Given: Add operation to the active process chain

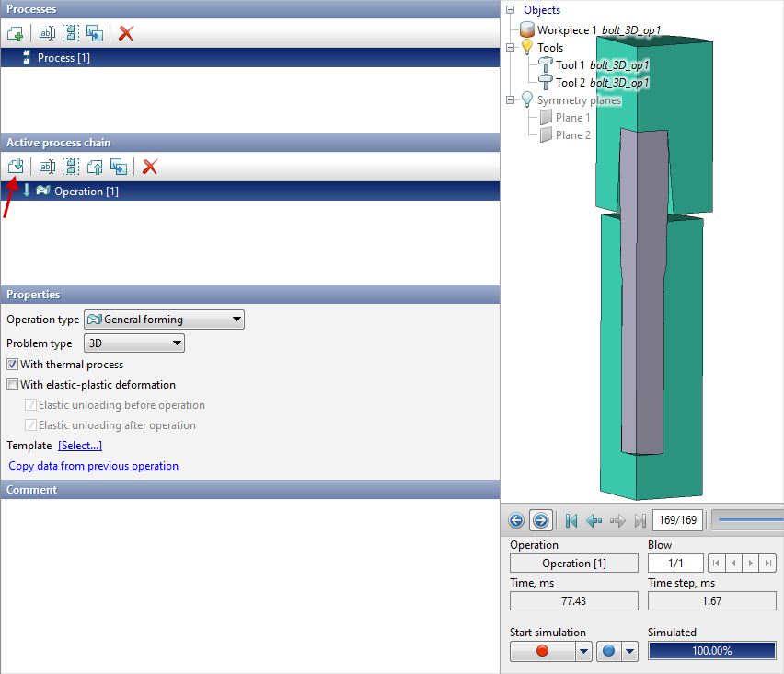Looking at the screenshot, I should 15,167.
